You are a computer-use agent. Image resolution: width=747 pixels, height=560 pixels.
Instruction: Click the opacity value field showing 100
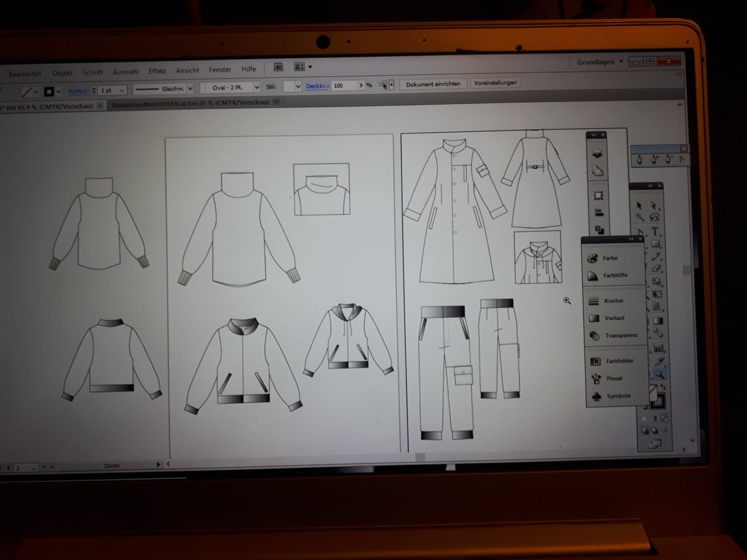[344, 85]
